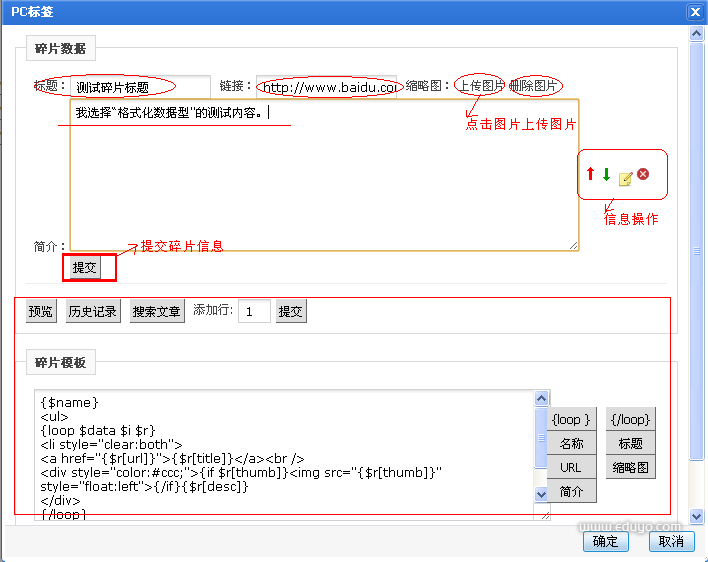This screenshot has height=562, width=708.
Task: Click the red move-up arrow icon
Action: [x=590, y=174]
